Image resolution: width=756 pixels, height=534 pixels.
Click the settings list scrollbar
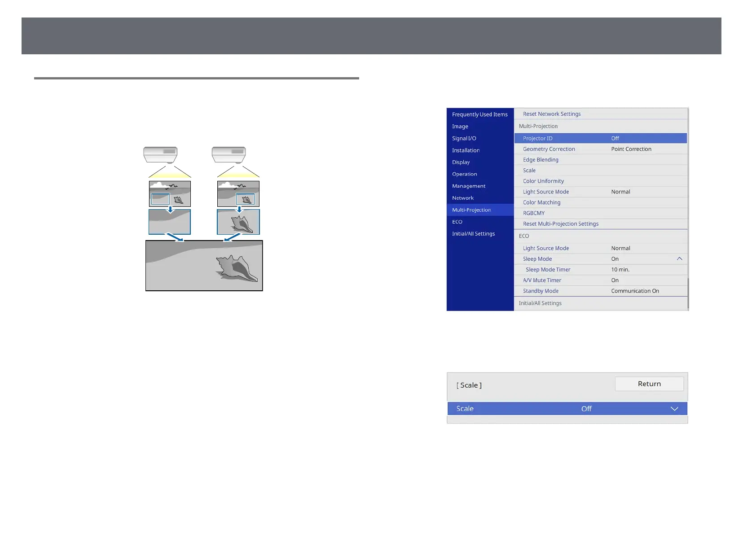[x=688, y=293]
